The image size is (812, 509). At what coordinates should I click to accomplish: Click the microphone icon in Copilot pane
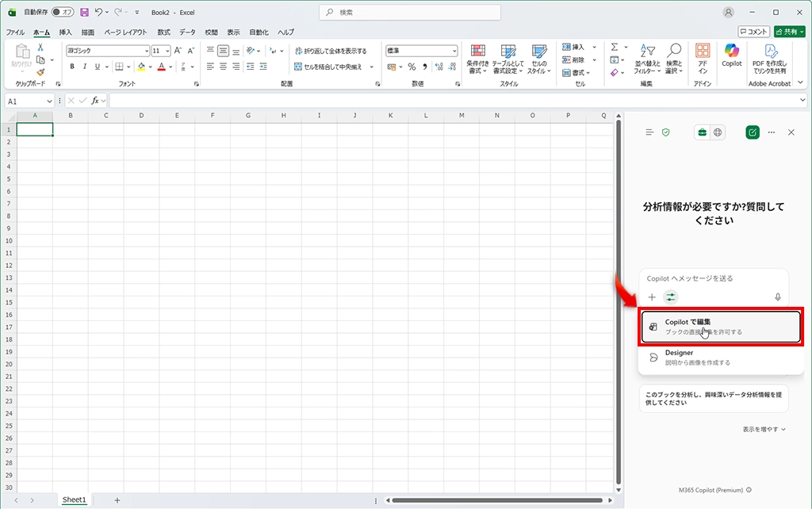[x=777, y=297]
